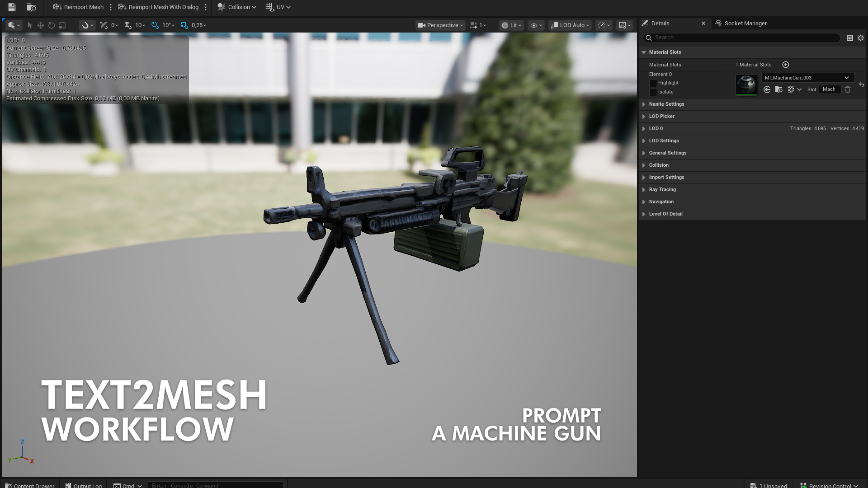Image resolution: width=868 pixels, height=488 pixels.
Task: Select the rotate tool icon
Action: [x=52, y=25]
